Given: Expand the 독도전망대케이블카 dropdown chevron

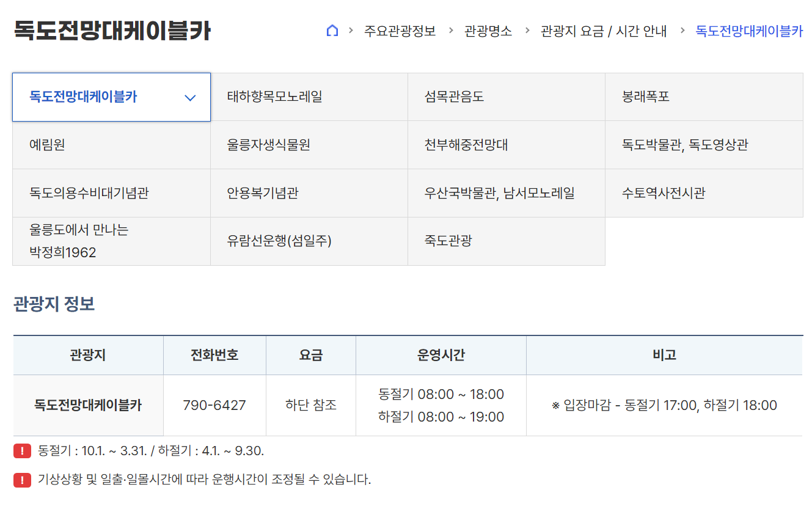Looking at the screenshot, I should [x=190, y=98].
